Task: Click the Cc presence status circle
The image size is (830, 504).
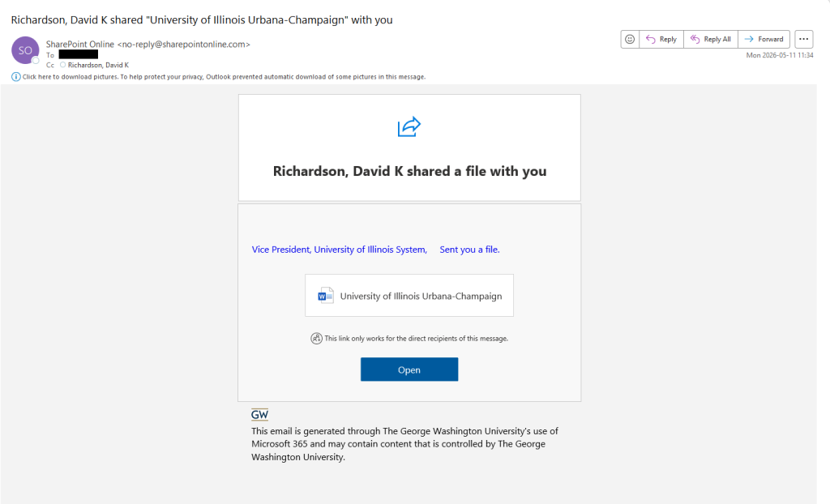Action: click(x=62, y=65)
